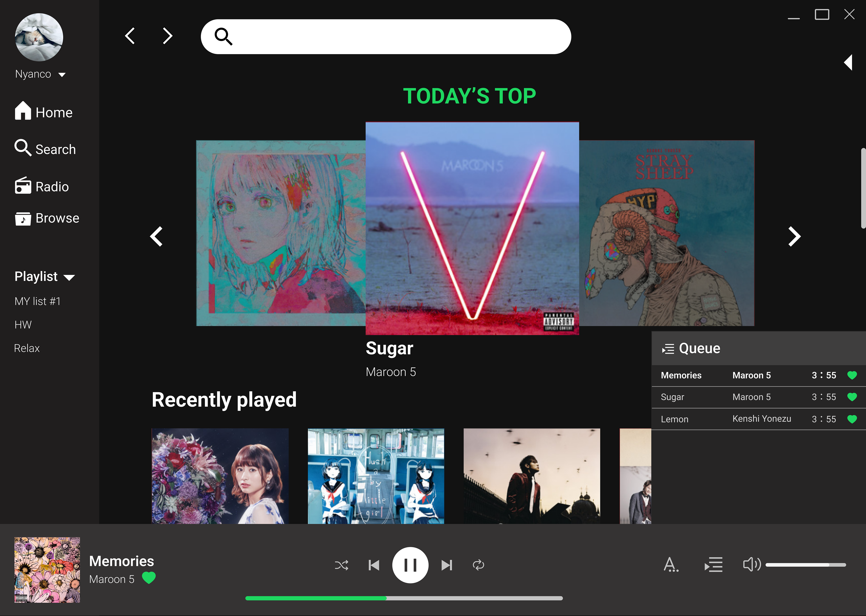
Task: Click Maroon 5 artist name under Sugar
Action: 391,372
